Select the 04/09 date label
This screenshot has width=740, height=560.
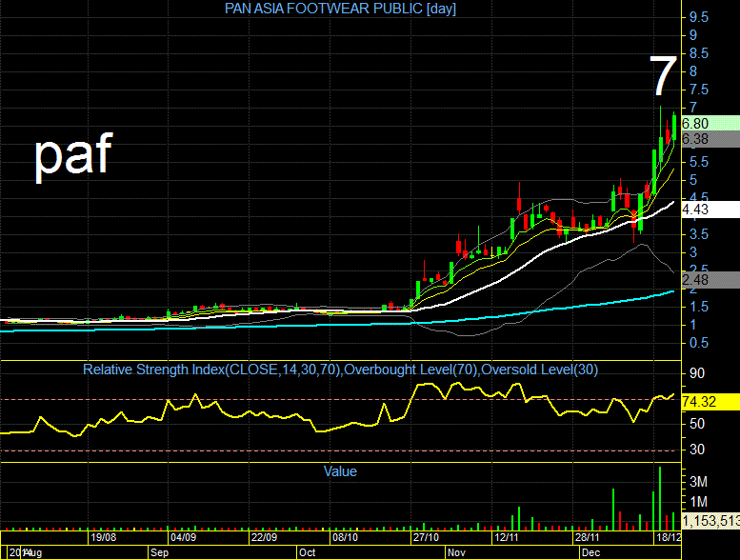pos(183,537)
